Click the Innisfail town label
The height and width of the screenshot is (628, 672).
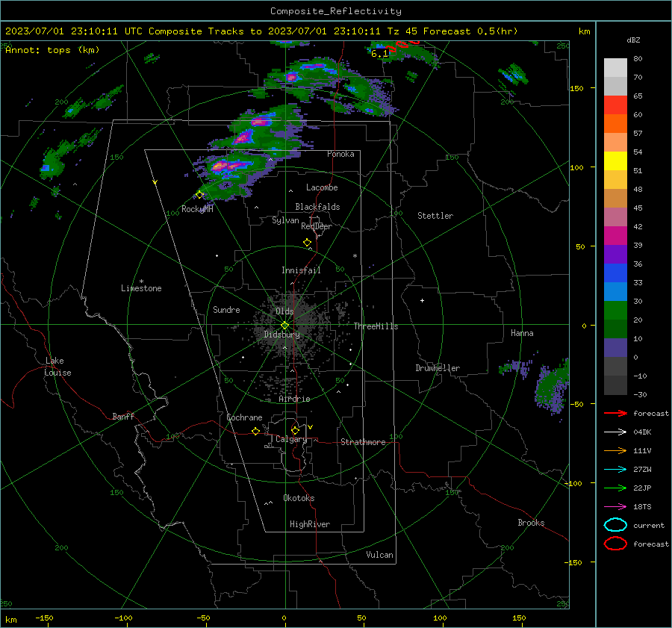click(x=301, y=270)
